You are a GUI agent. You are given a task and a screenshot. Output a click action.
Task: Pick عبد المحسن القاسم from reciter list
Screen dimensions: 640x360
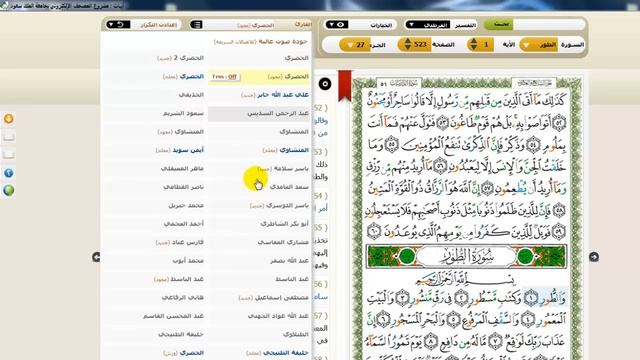(x=173, y=316)
